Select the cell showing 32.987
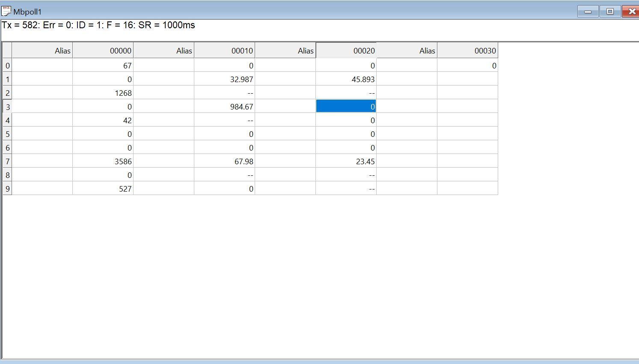 tap(225, 79)
